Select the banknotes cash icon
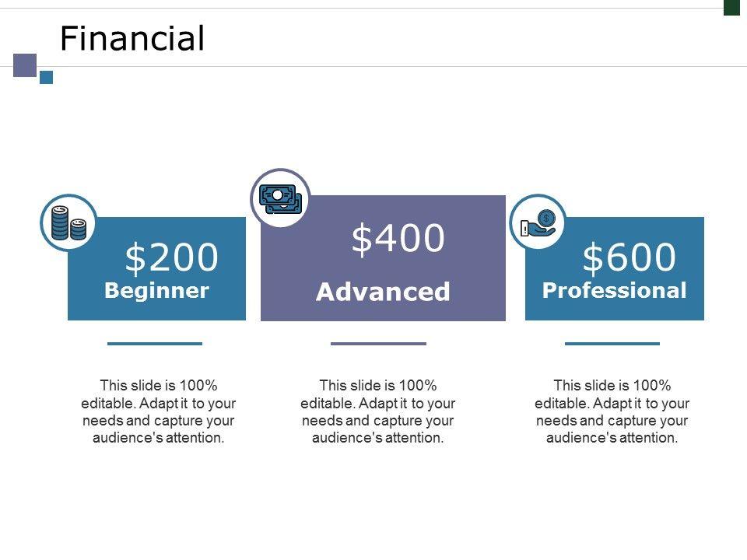Viewport: 747px width, 560px height. pyautogui.click(x=280, y=199)
